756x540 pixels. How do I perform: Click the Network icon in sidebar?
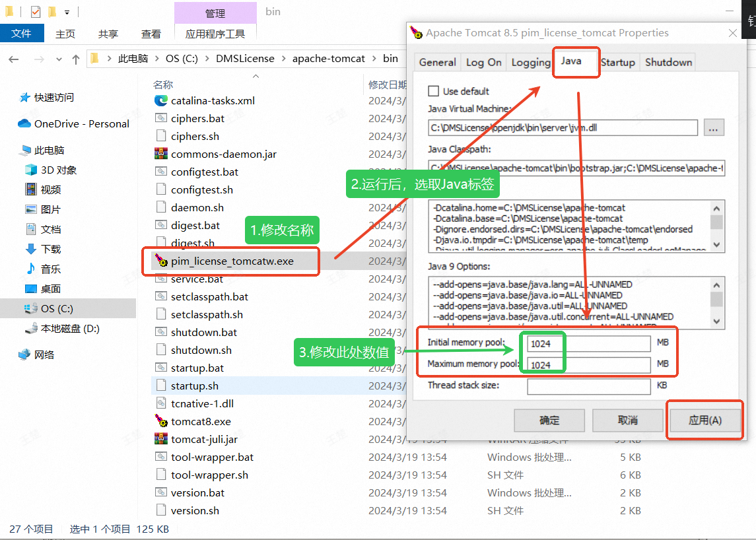pyautogui.click(x=24, y=355)
